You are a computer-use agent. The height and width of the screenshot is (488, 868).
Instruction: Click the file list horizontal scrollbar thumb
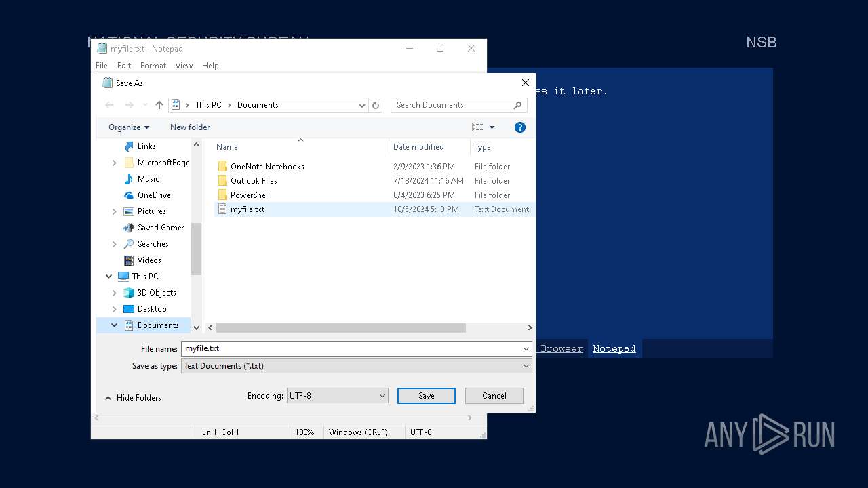click(341, 328)
